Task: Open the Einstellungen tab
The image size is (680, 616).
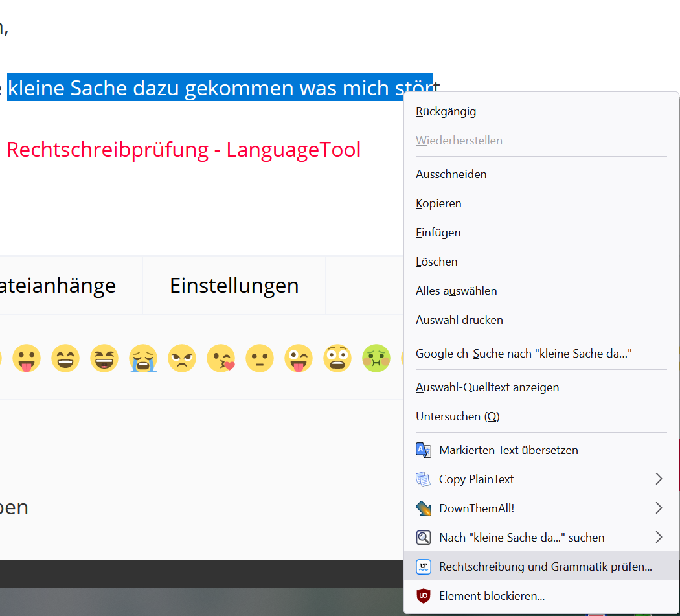Action: click(234, 286)
